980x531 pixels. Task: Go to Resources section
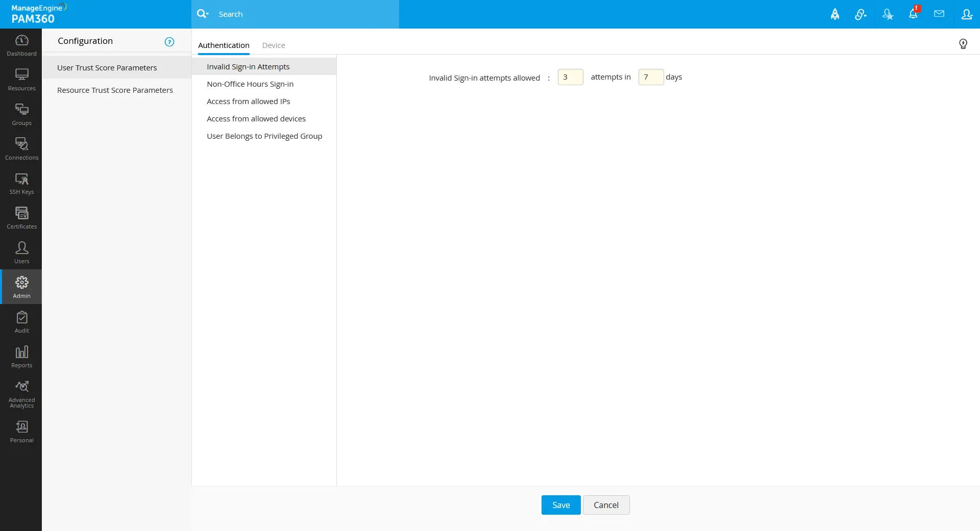(x=21, y=80)
